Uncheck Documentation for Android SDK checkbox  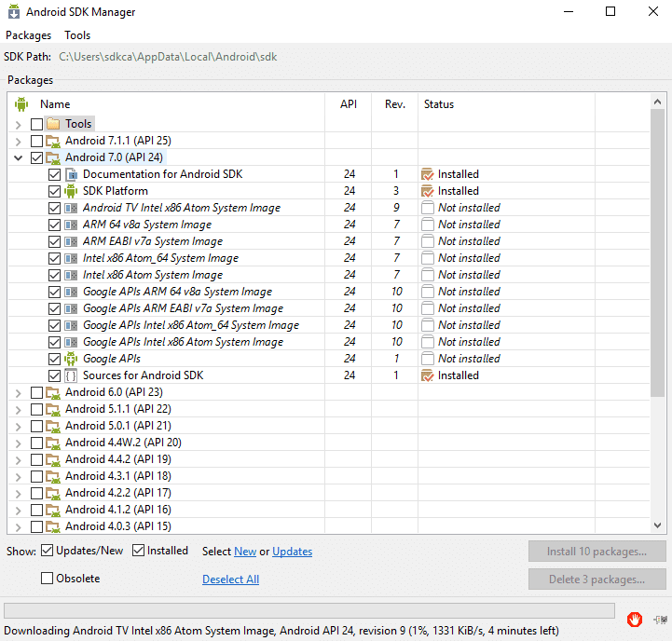(54, 174)
